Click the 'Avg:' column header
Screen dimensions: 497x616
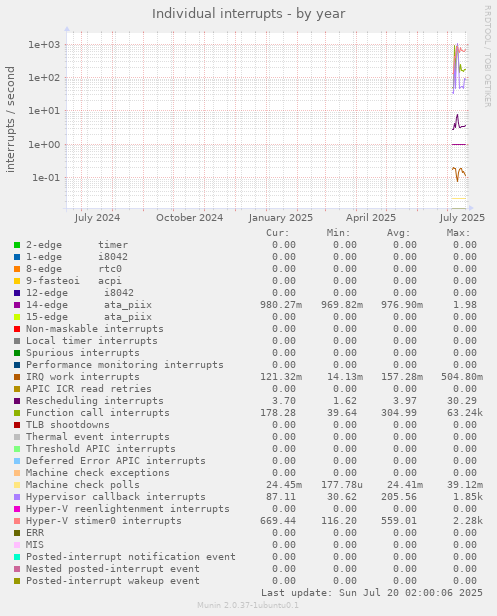pyautogui.click(x=398, y=233)
